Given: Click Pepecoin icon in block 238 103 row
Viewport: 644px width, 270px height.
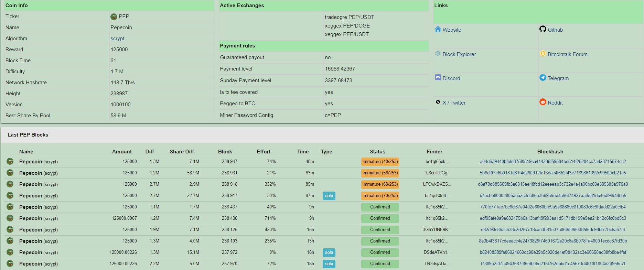Looking at the screenshot, I should (x=10, y=241).
